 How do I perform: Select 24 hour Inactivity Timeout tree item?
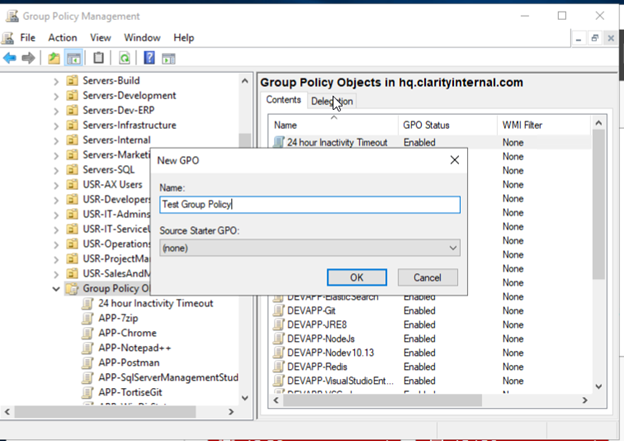point(156,303)
